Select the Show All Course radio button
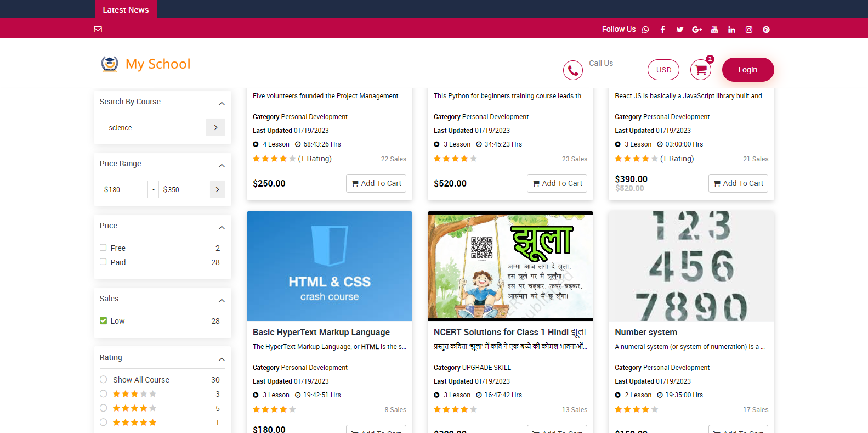 pos(103,379)
